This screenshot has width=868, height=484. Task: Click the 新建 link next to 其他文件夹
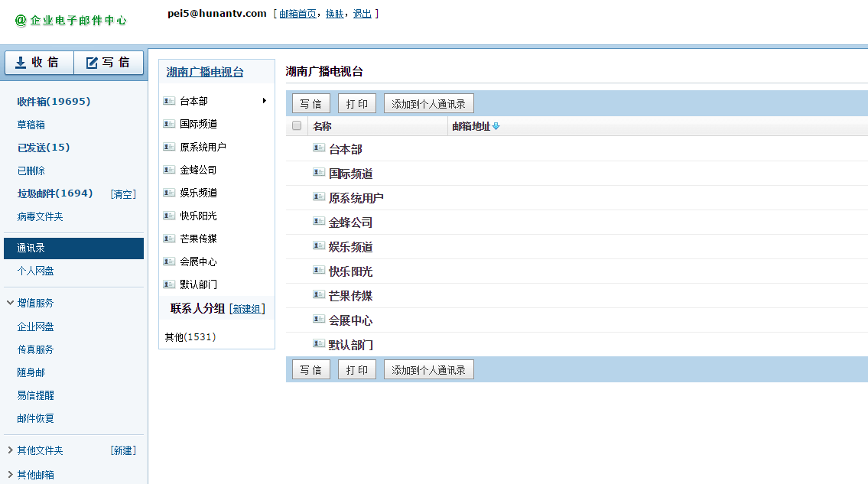point(123,450)
